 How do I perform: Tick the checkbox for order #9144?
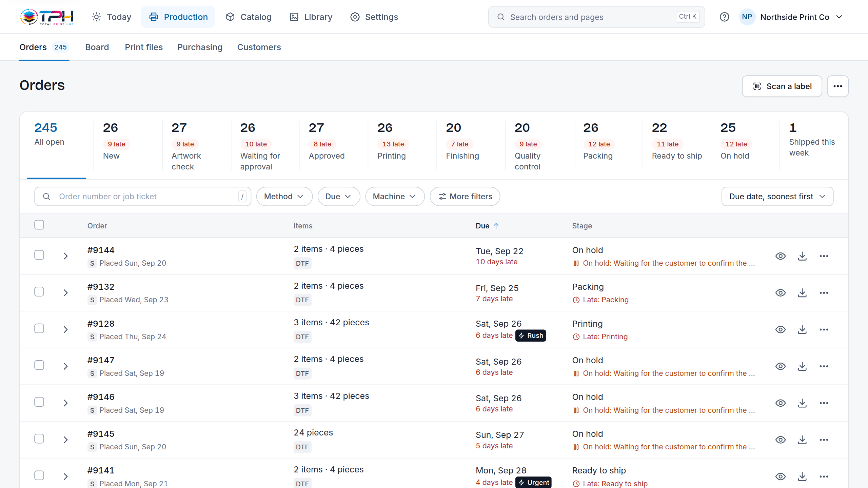(x=39, y=255)
